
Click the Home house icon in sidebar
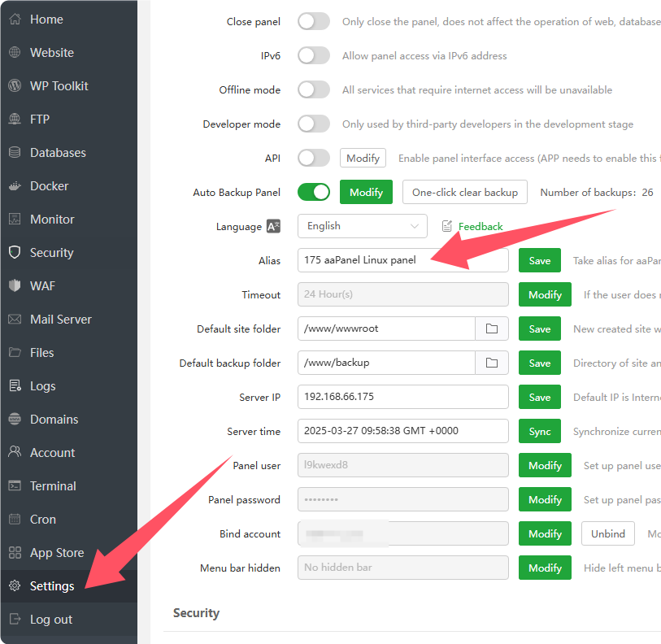point(15,19)
